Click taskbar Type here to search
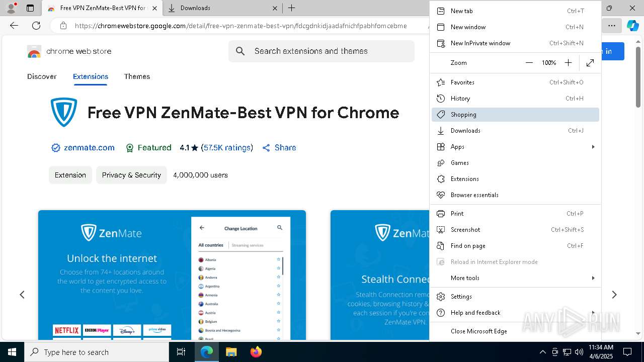The height and width of the screenshot is (362, 644). point(97,352)
